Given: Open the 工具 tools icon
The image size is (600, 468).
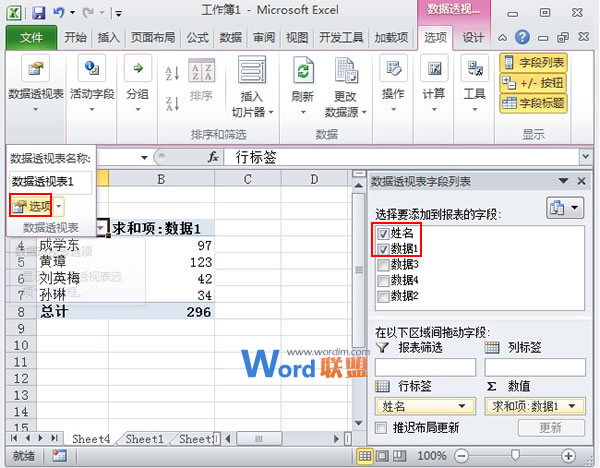Looking at the screenshot, I should tap(475, 68).
